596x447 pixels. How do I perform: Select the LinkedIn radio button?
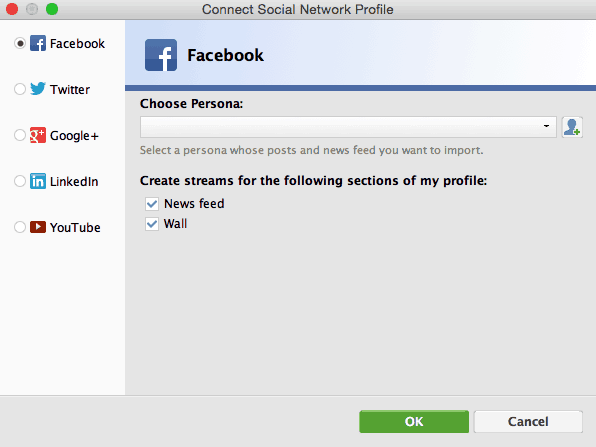click(20, 181)
